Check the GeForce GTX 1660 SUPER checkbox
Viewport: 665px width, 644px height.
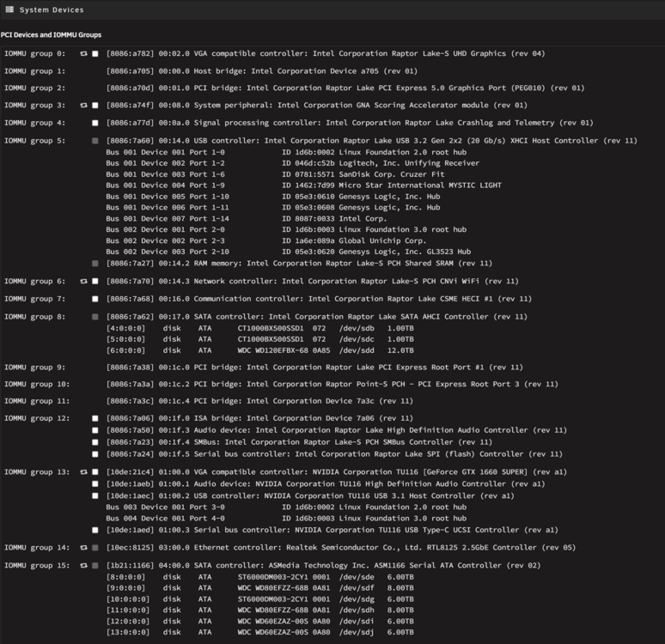pos(95,472)
